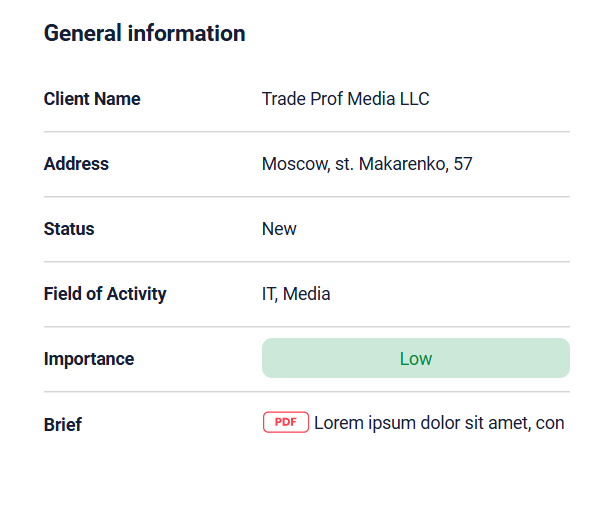
Task: Open the Lorem ipsum brief link
Action: [x=439, y=423]
